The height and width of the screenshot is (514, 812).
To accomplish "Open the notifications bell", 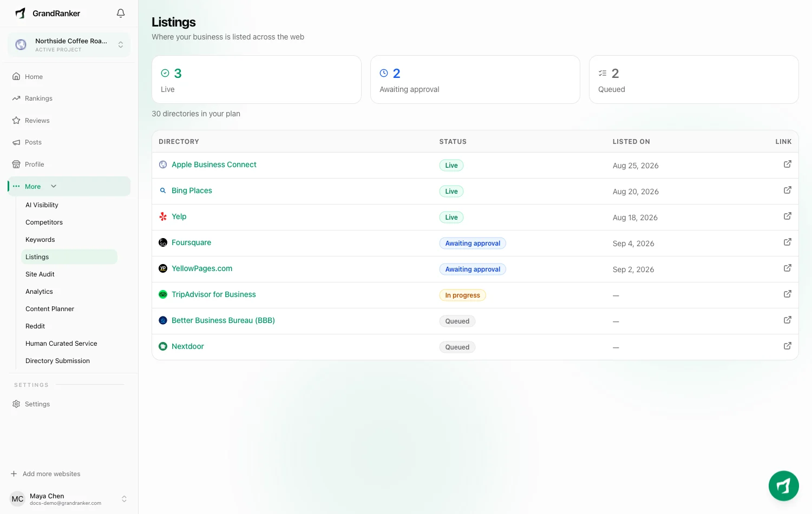I will (121, 13).
